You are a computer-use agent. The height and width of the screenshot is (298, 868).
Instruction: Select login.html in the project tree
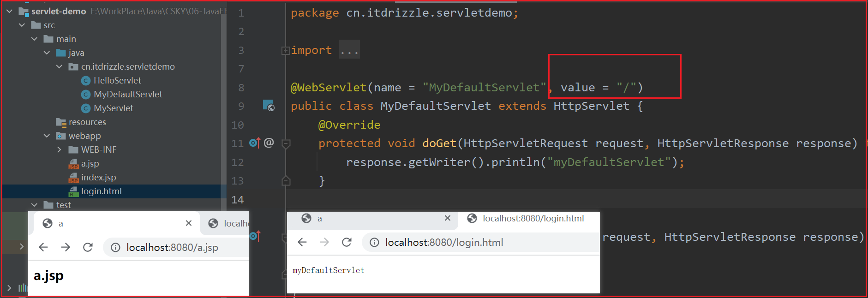coord(102,191)
